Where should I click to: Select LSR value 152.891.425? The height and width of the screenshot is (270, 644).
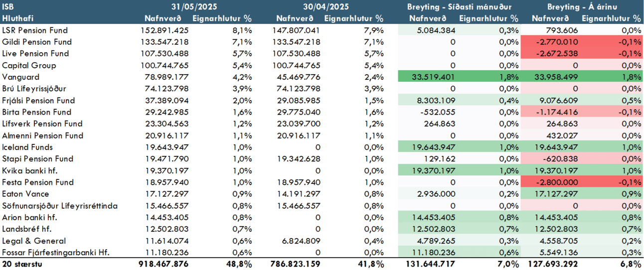(166, 30)
